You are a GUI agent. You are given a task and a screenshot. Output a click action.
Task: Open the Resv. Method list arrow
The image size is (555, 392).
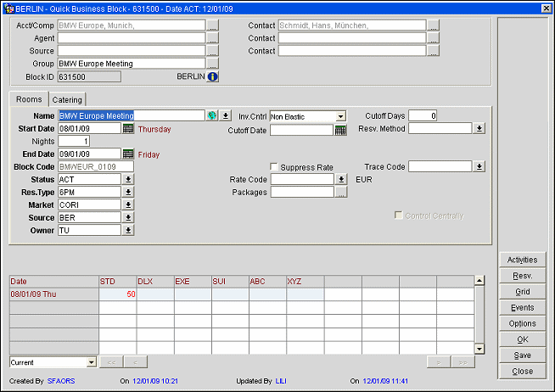(x=479, y=129)
